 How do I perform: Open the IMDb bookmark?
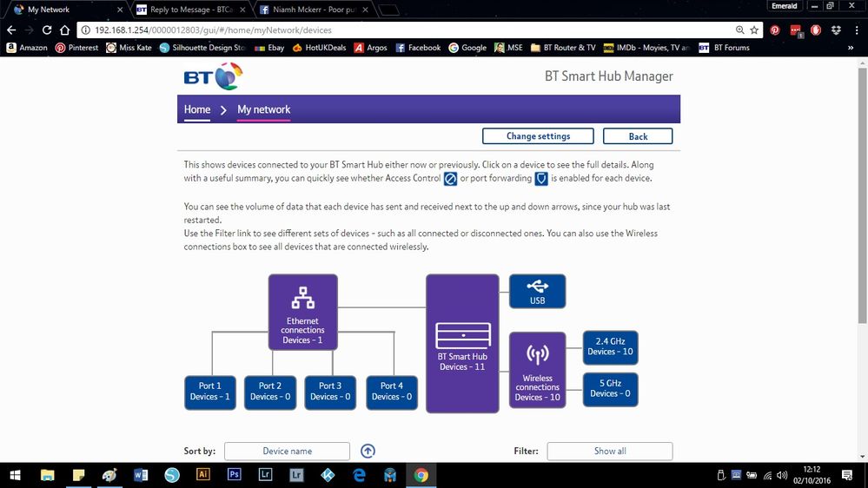tap(647, 48)
